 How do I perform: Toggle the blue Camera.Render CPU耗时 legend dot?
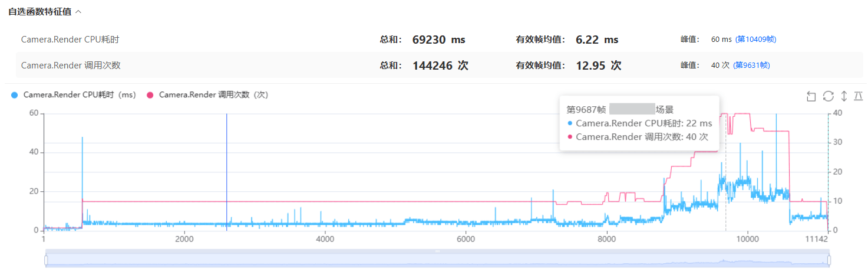pos(14,94)
